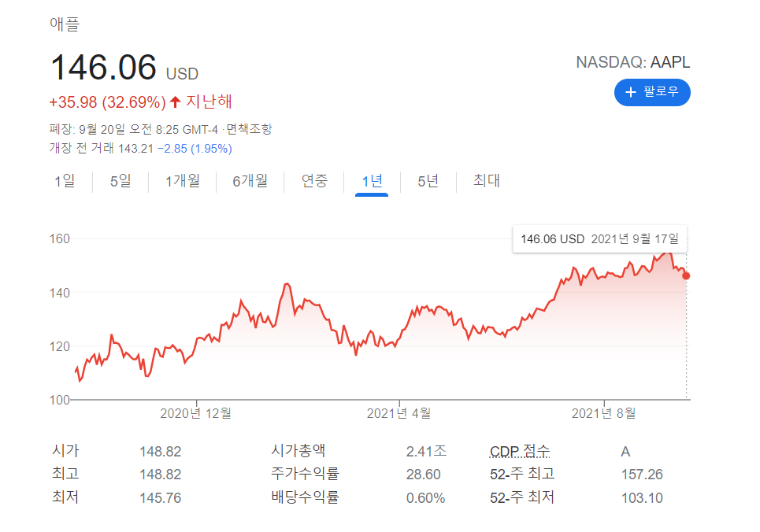The height and width of the screenshot is (532, 760).
Task: Click the 52-주 최저 value 103.10
Action: (x=642, y=497)
